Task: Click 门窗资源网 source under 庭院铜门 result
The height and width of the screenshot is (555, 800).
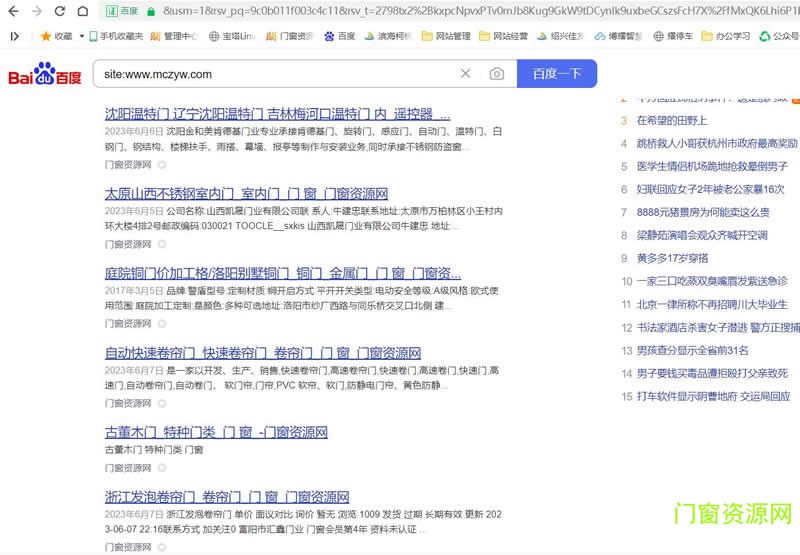Action: click(128, 324)
